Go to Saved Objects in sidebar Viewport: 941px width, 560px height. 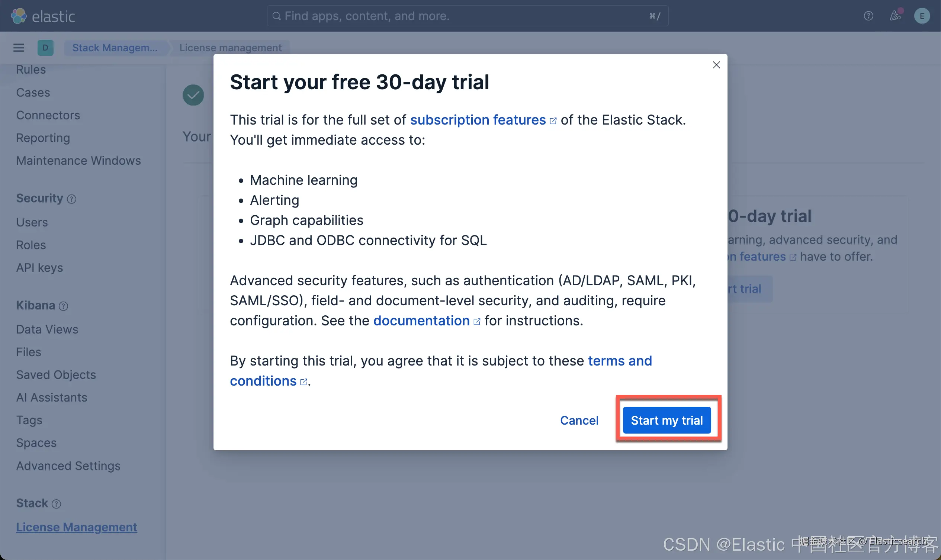click(x=56, y=375)
